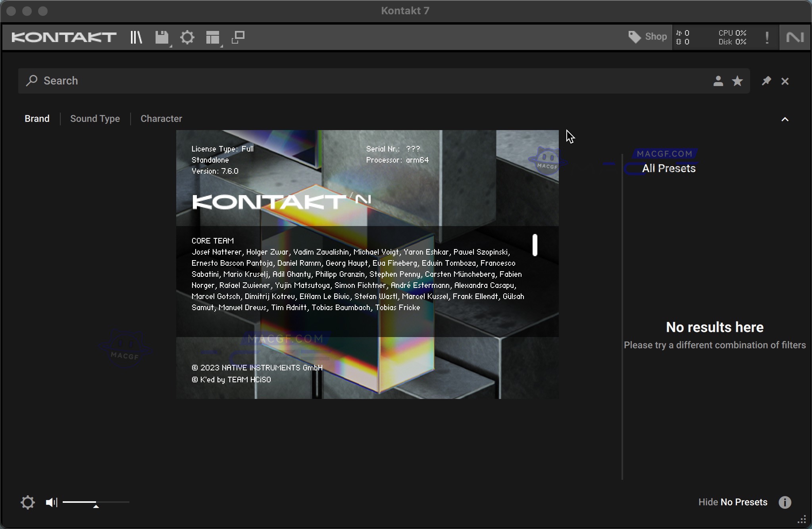
Task: Click the Native Instruments logo
Action: tap(795, 37)
